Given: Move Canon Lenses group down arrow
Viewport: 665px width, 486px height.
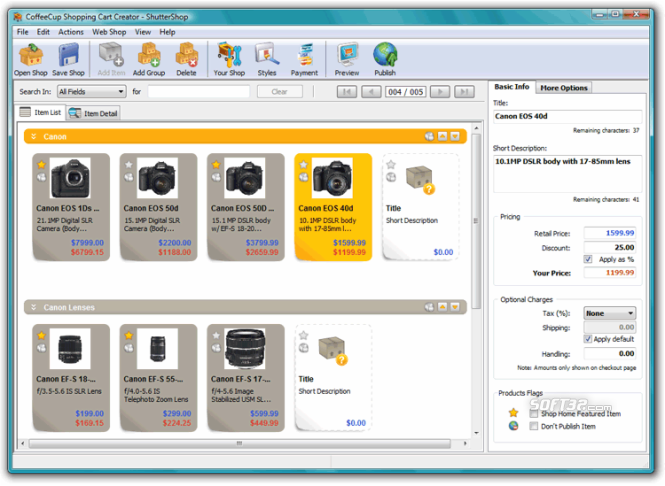Looking at the screenshot, I should click(455, 307).
